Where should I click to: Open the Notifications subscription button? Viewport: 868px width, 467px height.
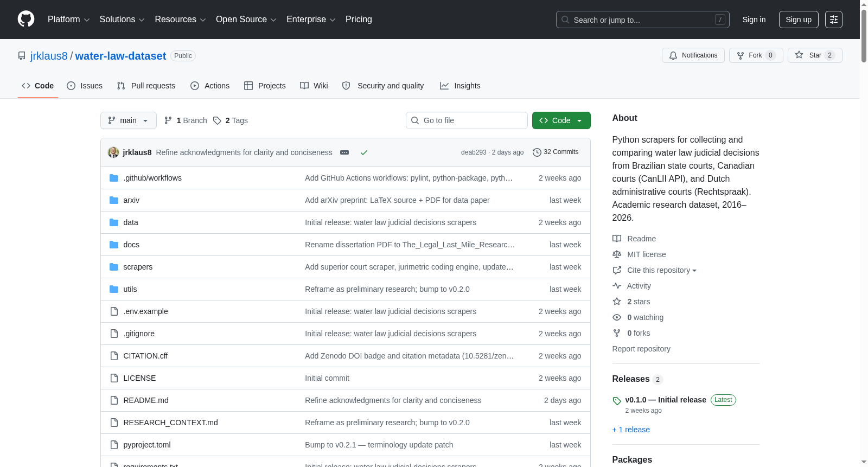tap(693, 55)
